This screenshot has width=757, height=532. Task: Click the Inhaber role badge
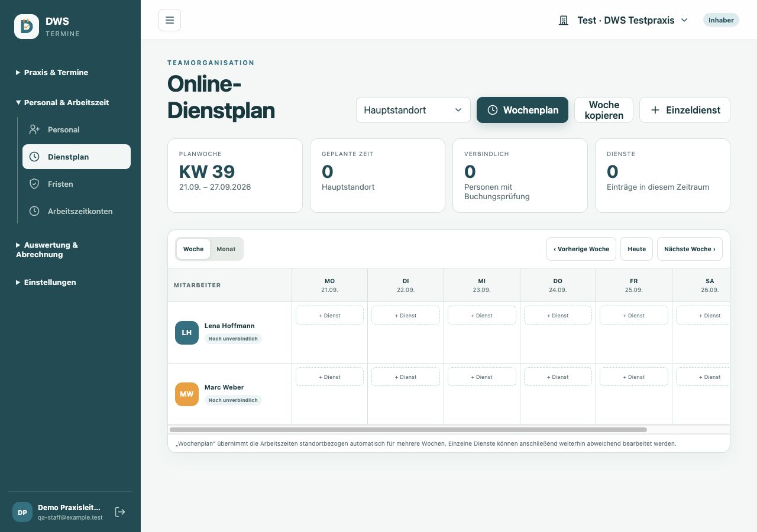point(721,20)
